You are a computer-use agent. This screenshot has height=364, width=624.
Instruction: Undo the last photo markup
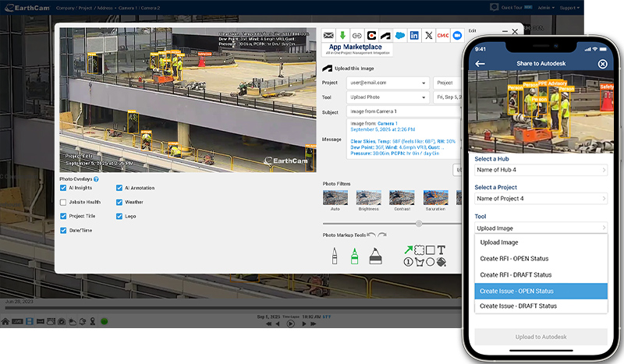point(371,235)
